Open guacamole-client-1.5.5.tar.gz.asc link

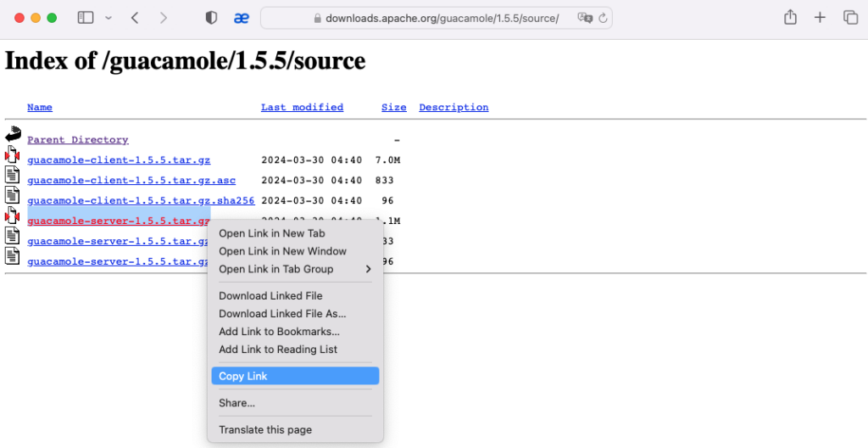[x=131, y=180]
